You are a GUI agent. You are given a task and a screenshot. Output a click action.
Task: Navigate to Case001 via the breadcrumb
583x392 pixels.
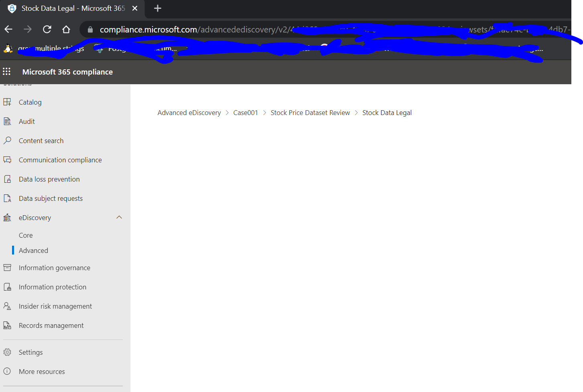(246, 113)
